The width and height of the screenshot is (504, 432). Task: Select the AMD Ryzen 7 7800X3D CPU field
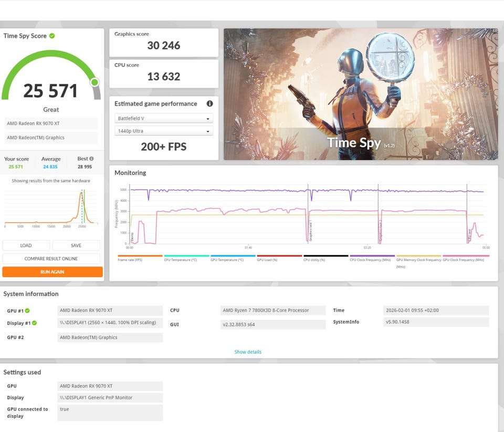coord(273,311)
